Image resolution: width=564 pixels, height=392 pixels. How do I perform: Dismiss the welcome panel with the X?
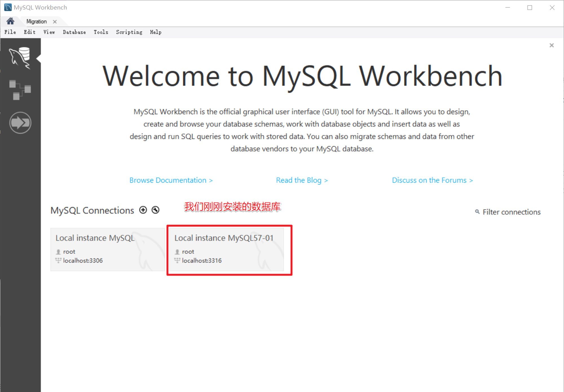coord(552,45)
